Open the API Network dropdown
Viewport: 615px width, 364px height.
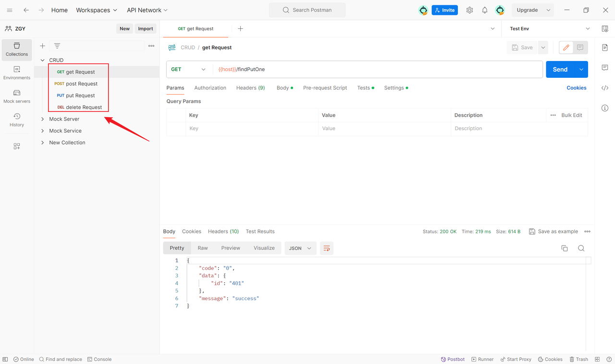point(148,10)
